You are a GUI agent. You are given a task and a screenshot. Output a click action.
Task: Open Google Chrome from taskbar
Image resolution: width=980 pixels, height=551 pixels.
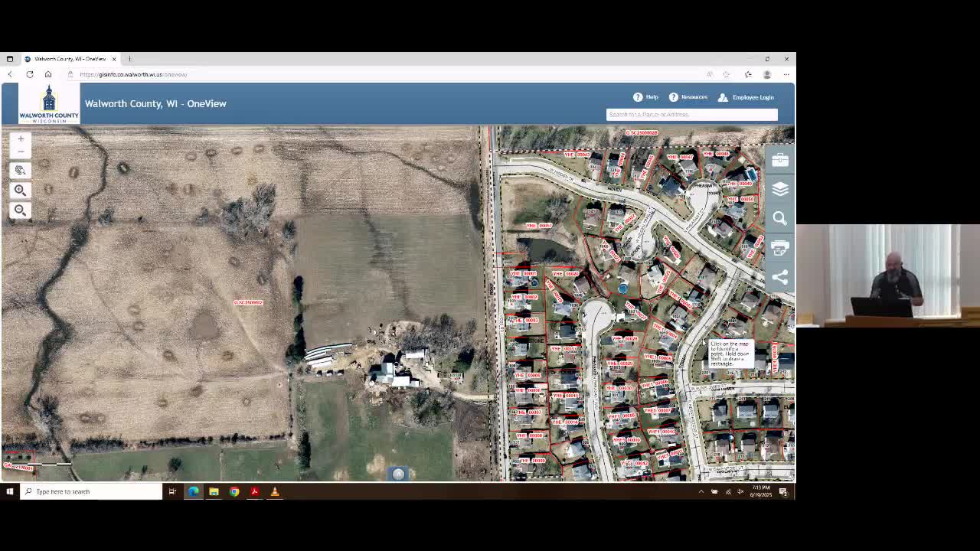pyautogui.click(x=234, y=491)
